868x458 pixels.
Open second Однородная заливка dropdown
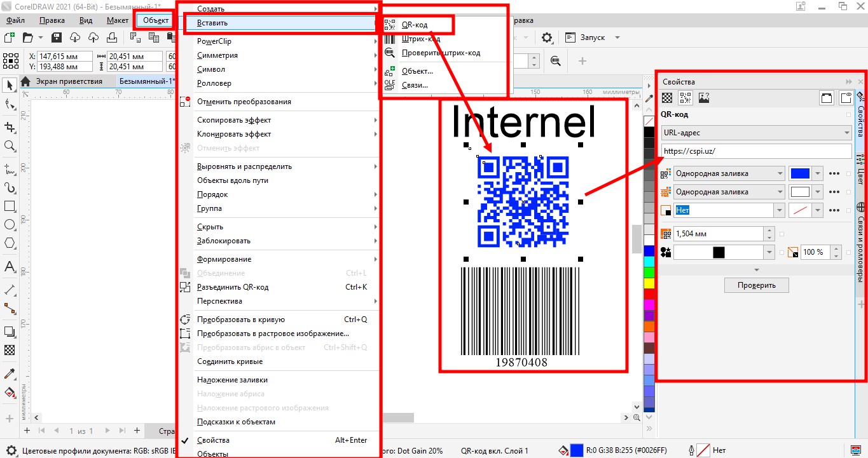[x=729, y=192]
